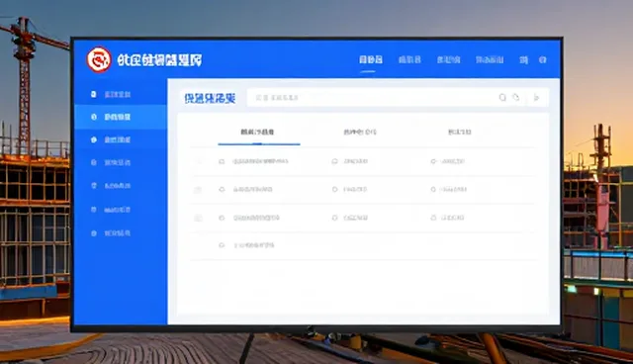Switch to the third content tab
This screenshot has width=633, height=364.
(x=459, y=132)
